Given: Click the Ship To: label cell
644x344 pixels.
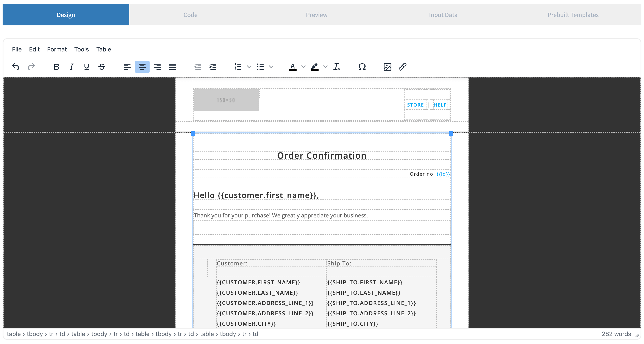Looking at the screenshot, I should click(339, 263).
